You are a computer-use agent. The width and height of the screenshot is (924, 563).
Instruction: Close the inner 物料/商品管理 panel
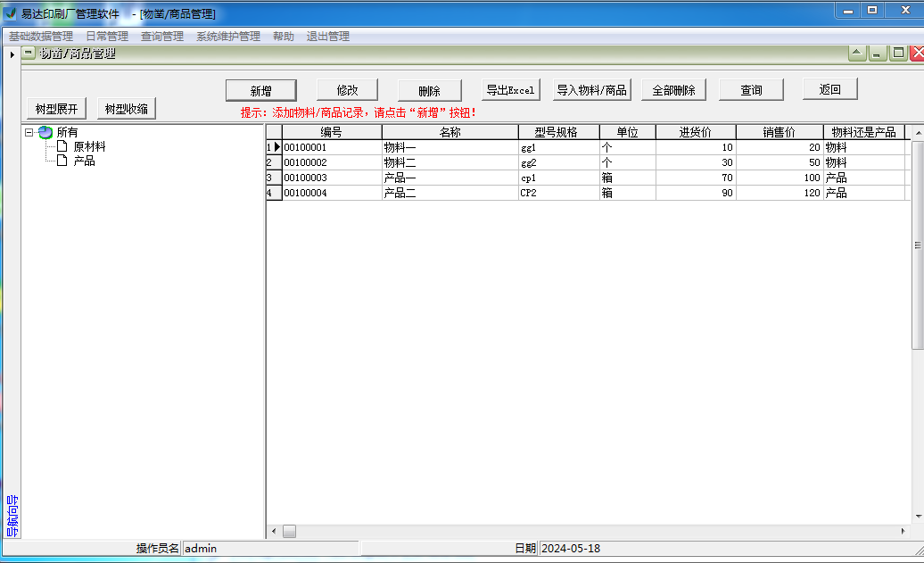pyautogui.click(x=918, y=53)
